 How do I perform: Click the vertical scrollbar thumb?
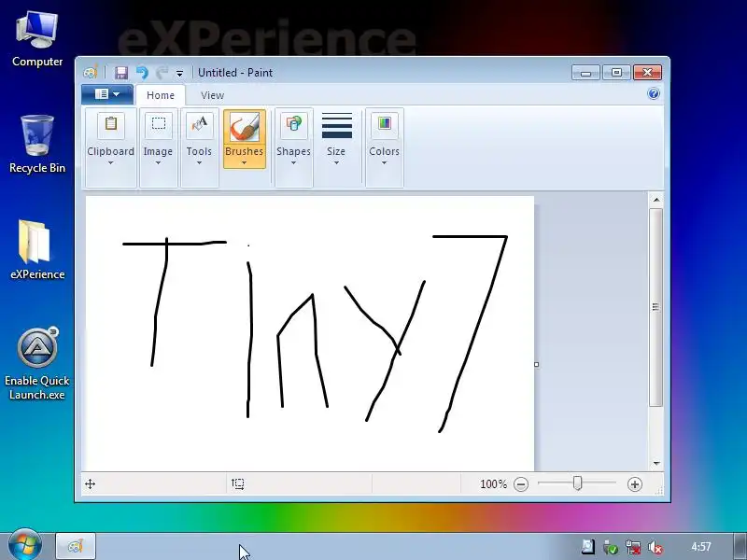click(656, 307)
